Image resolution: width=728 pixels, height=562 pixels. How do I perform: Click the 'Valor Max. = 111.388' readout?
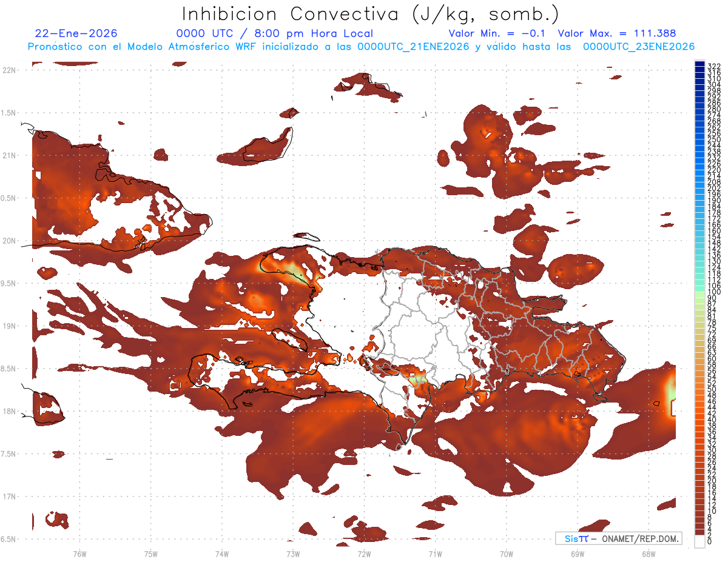click(x=617, y=33)
